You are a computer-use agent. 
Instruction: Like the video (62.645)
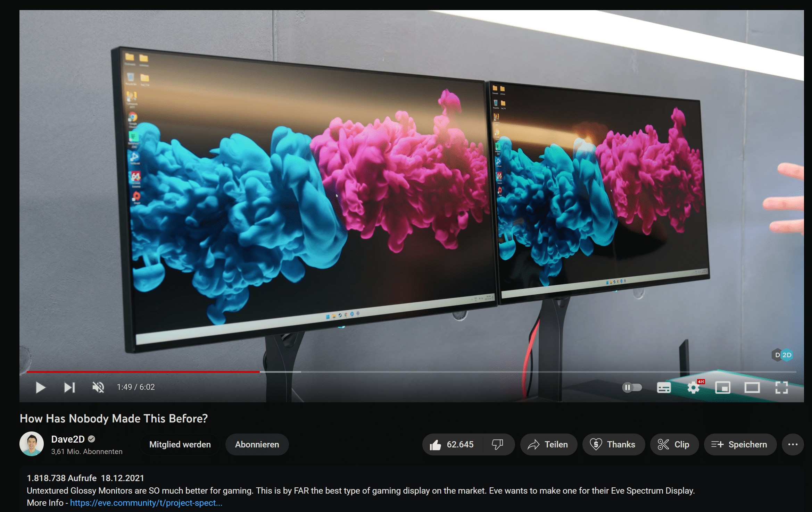[451, 444]
